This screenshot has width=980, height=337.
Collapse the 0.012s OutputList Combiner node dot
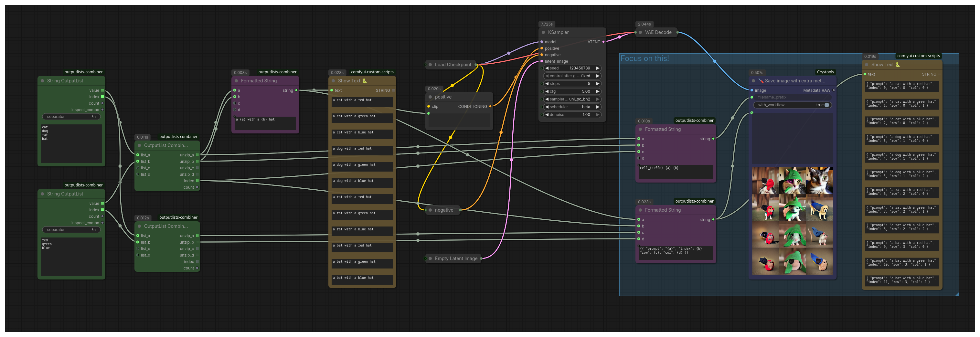click(139, 226)
